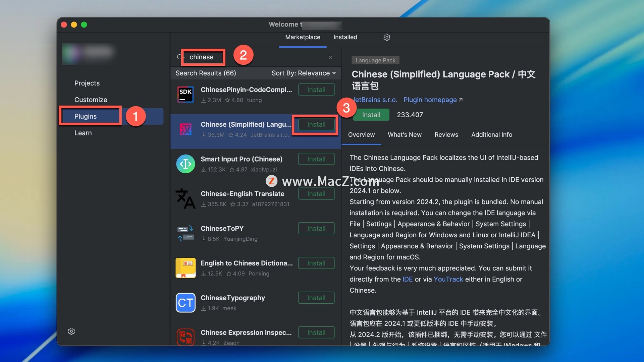Follow the IDE feedback link
Screen dimensions: 644x362
[x=407, y=279]
